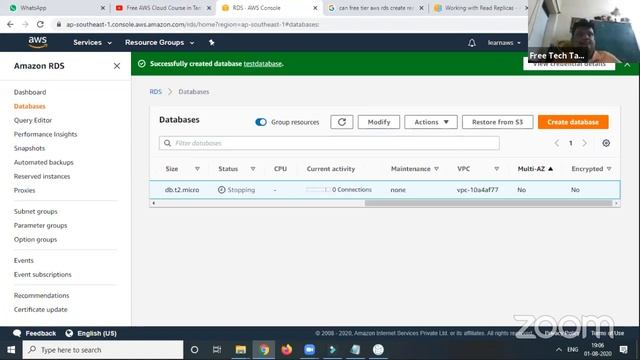Click the Feedback speech bubble icon
The image size is (640, 360).
(17, 333)
